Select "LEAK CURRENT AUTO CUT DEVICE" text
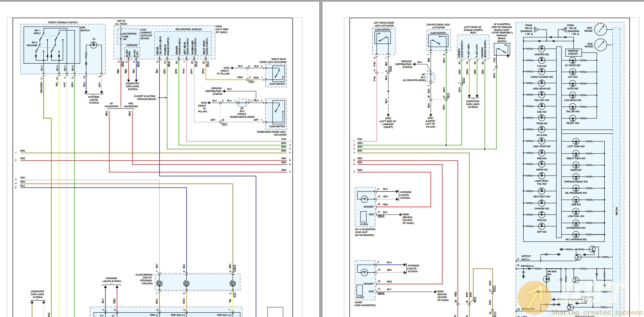Viewport: 644px width, 317px height. (146, 34)
